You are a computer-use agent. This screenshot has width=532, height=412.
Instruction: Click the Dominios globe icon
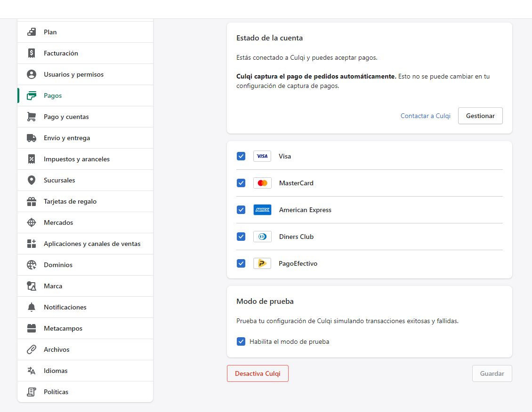(32, 265)
